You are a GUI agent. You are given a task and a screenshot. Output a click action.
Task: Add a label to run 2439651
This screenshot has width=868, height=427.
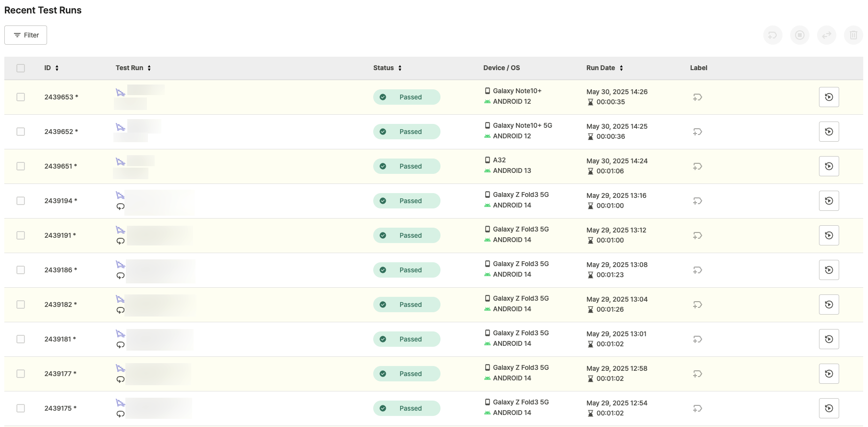coord(697,166)
